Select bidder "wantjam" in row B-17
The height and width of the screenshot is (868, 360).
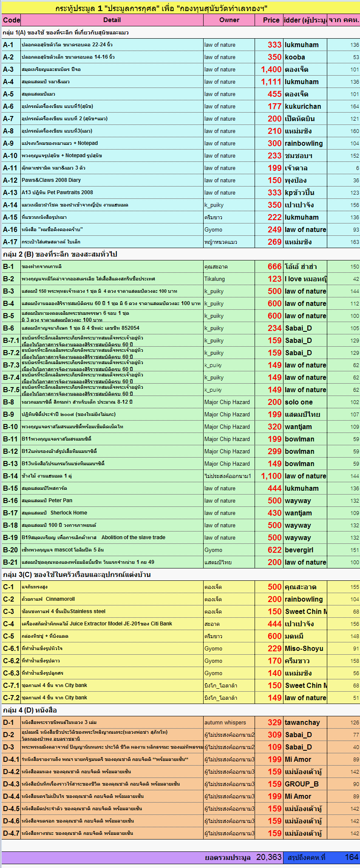tap(298, 513)
